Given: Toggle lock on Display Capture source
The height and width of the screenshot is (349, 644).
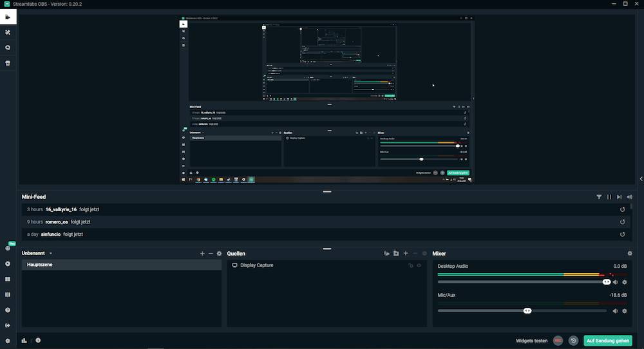Looking at the screenshot, I should coord(411,266).
